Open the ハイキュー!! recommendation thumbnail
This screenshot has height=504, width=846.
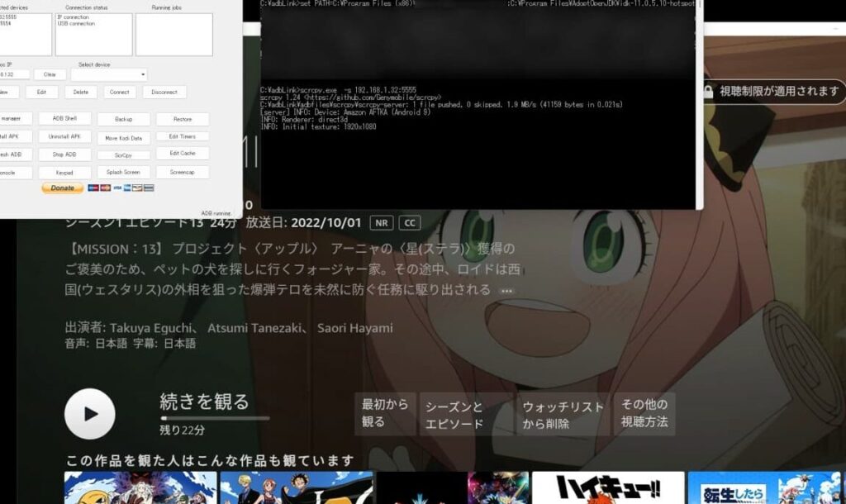click(608, 487)
